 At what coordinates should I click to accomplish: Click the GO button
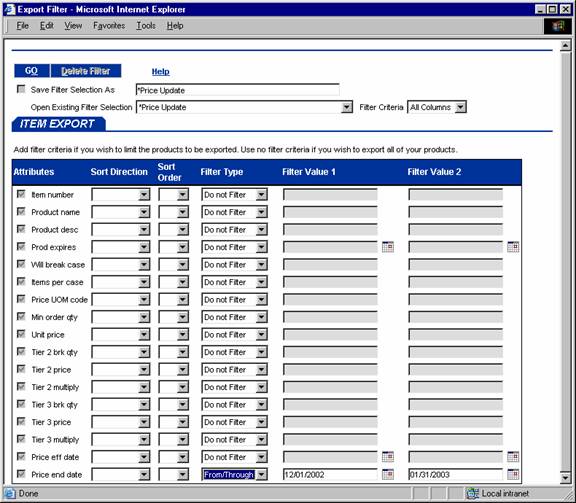(x=32, y=71)
